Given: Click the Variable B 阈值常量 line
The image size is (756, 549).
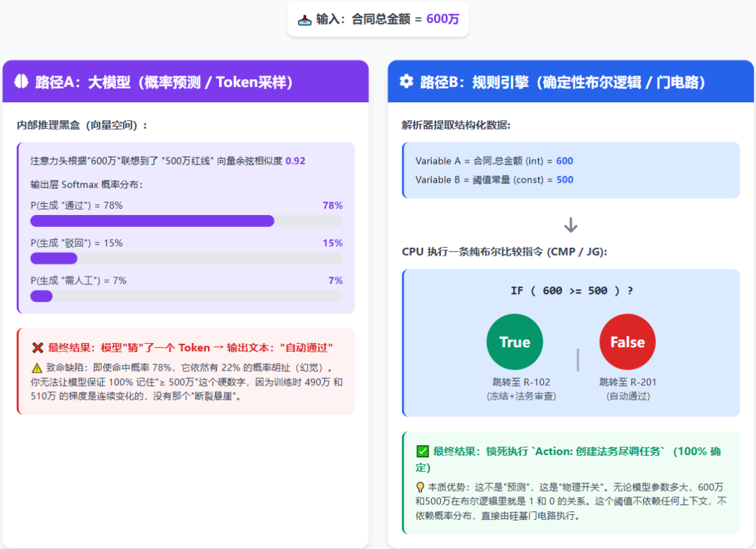Looking at the screenshot, I should coord(494,180).
